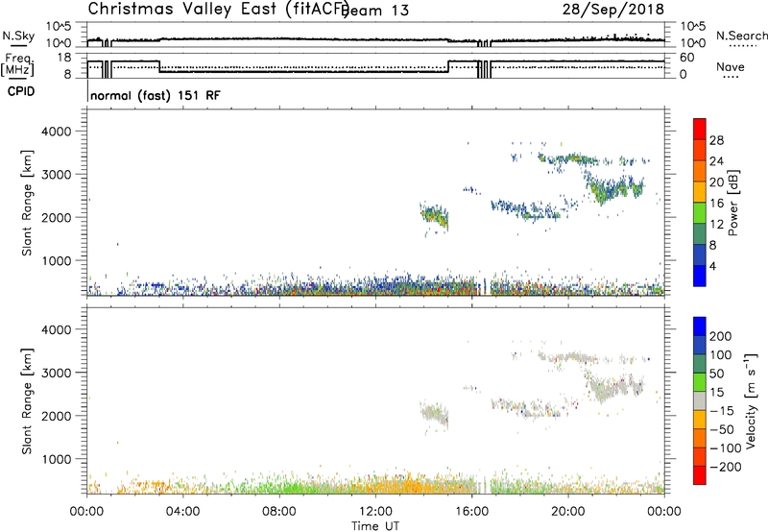
Task: Click the '04:00' time axis label
Action: pyautogui.click(x=182, y=512)
